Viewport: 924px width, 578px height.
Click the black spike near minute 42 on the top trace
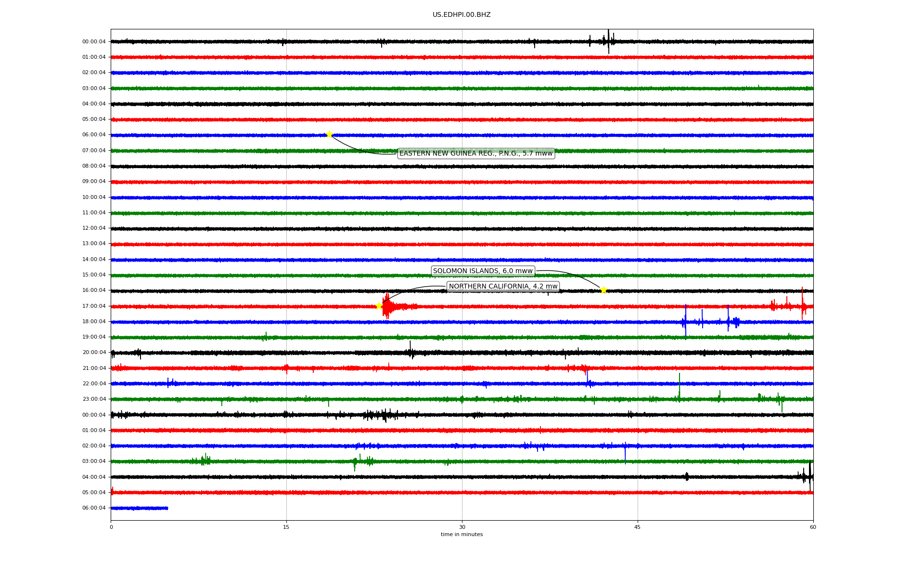click(x=608, y=41)
